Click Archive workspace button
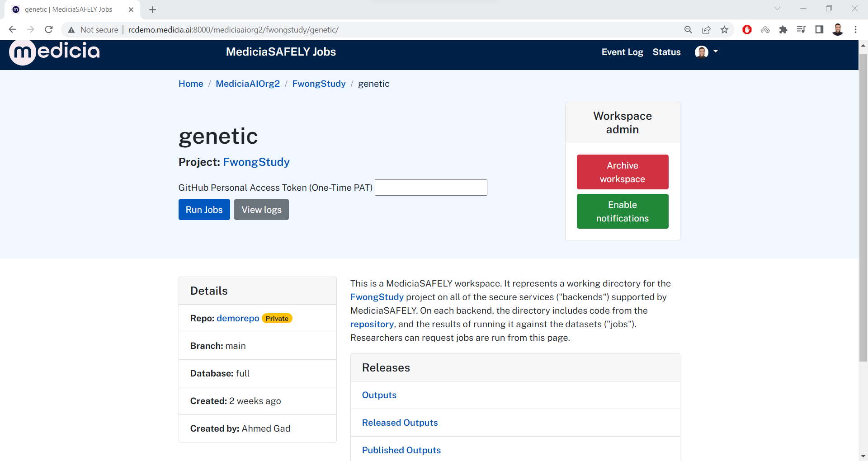This screenshot has height=461, width=868. (623, 172)
